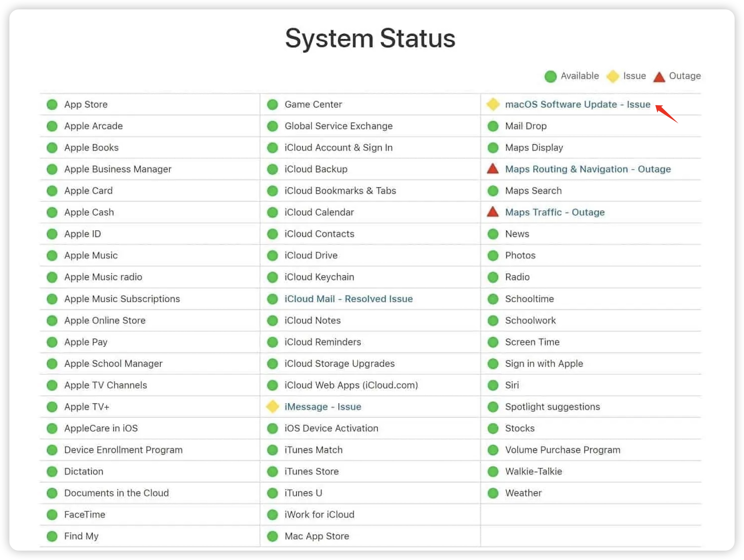
Task: Select the iCloud Contacts entry text
Action: pyautogui.click(x=319, y=234)
